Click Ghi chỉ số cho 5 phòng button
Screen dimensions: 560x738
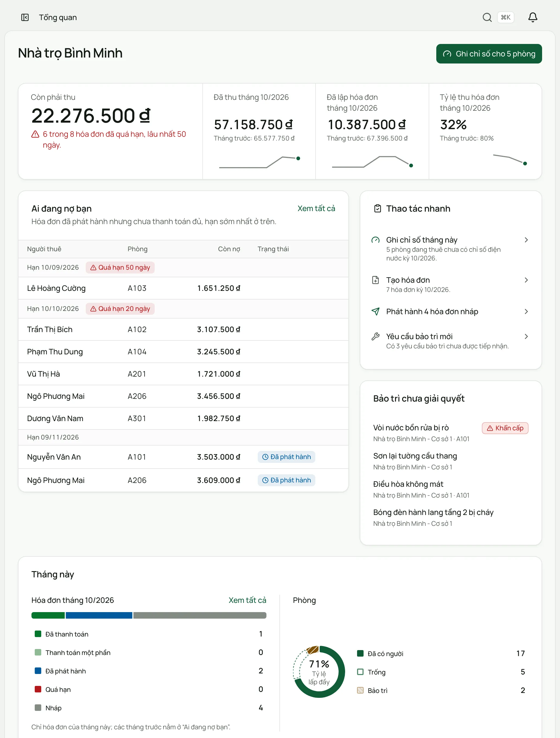[489, 54]
